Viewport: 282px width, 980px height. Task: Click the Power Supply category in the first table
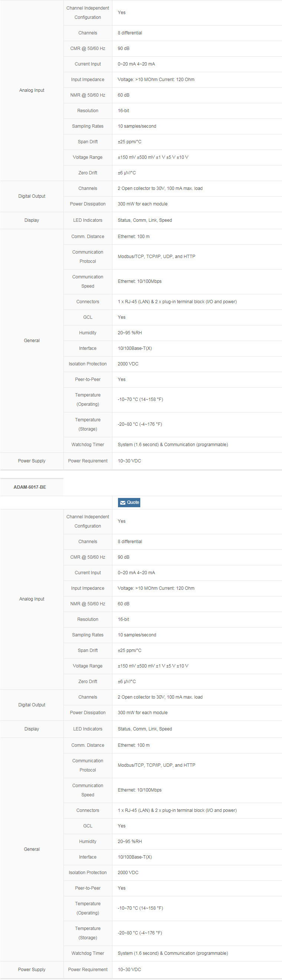click(x=32, y=461)
